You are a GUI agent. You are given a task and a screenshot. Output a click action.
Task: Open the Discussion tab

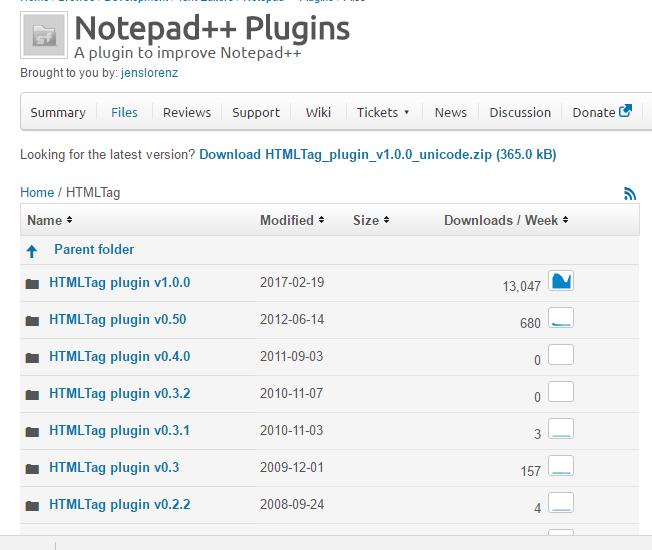[x=520, y=113]
